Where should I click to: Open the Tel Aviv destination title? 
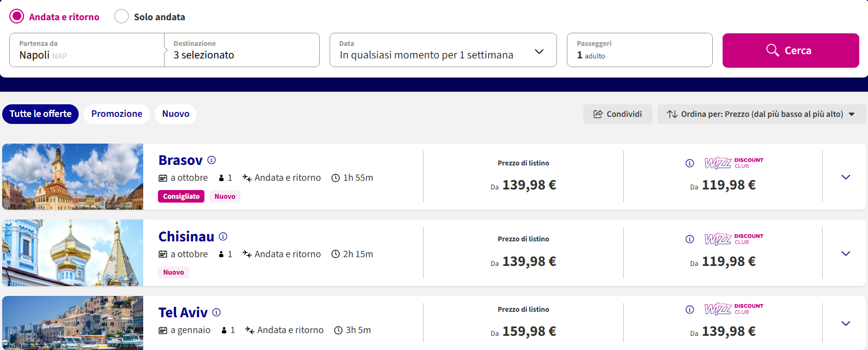click(x=183, y=312)
